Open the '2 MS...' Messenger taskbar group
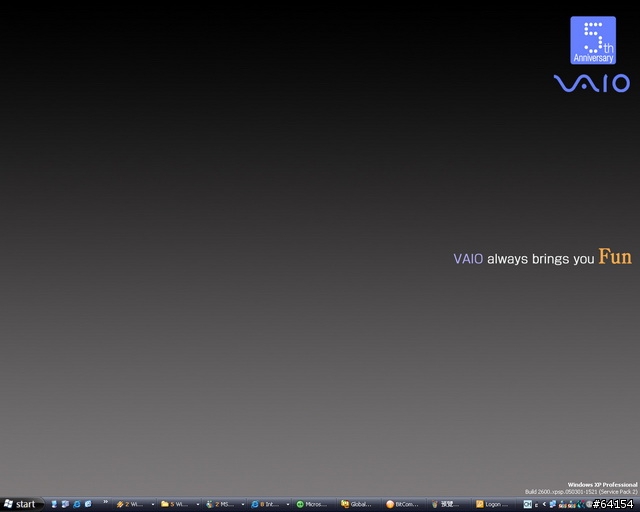The height and width of the screenshot is (512, 640). tap(222, 505)
